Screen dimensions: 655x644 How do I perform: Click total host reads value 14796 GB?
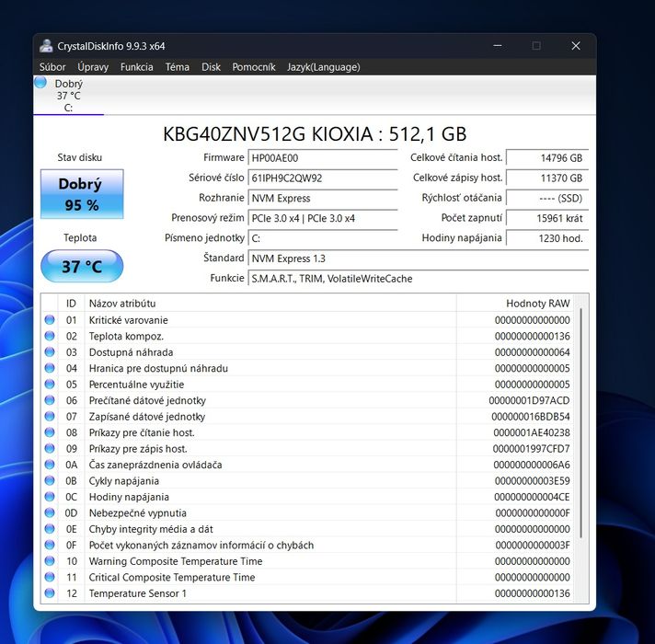coord(547,158)
